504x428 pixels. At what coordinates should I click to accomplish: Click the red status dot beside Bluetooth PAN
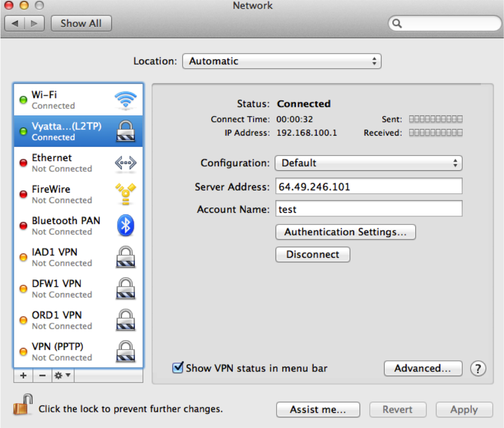23,226
